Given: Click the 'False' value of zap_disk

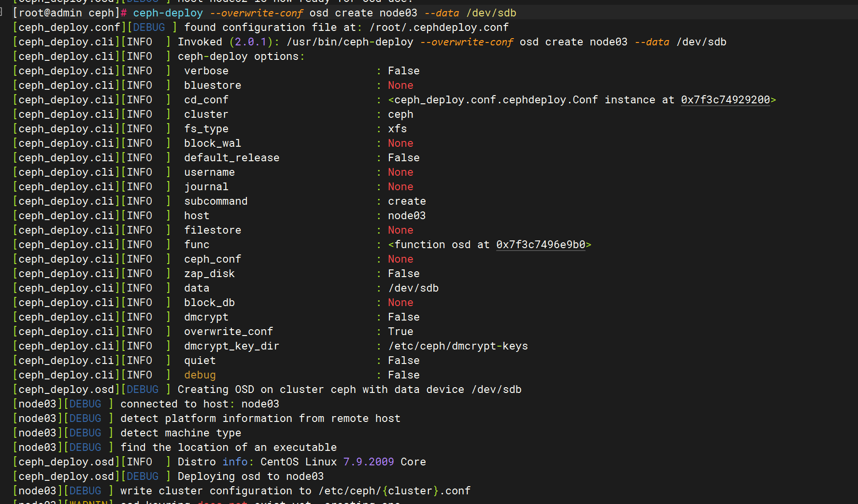Looking at the screenshot, I should tap(403, 274).
